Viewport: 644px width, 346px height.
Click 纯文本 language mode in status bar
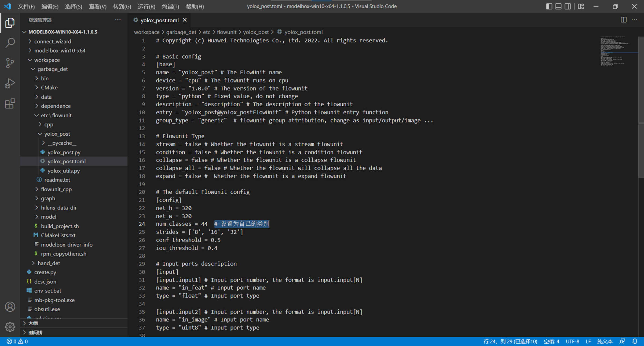[605, 341]
